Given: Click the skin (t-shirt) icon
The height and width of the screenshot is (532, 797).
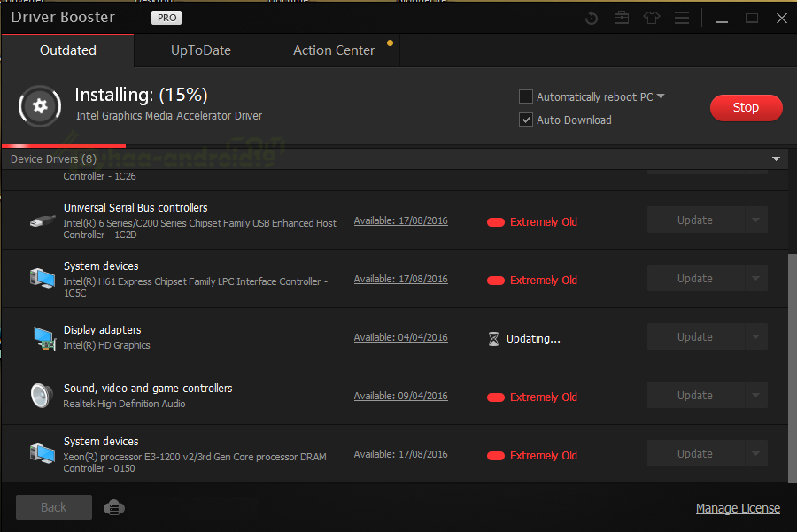Looking at the screenshot, I should tap(652, 18).
